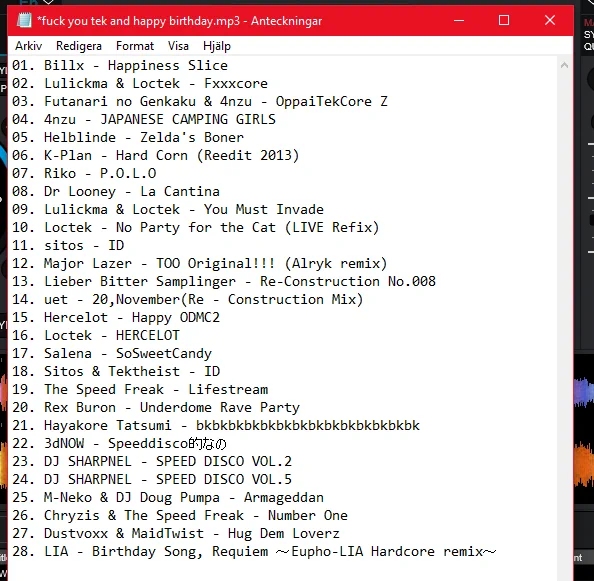This screenshot has width=594, height=581.
Task: Click line '04. 4nzu - JAPANESE CAMPING GIRLS'
Action: (x=144, y=119)
